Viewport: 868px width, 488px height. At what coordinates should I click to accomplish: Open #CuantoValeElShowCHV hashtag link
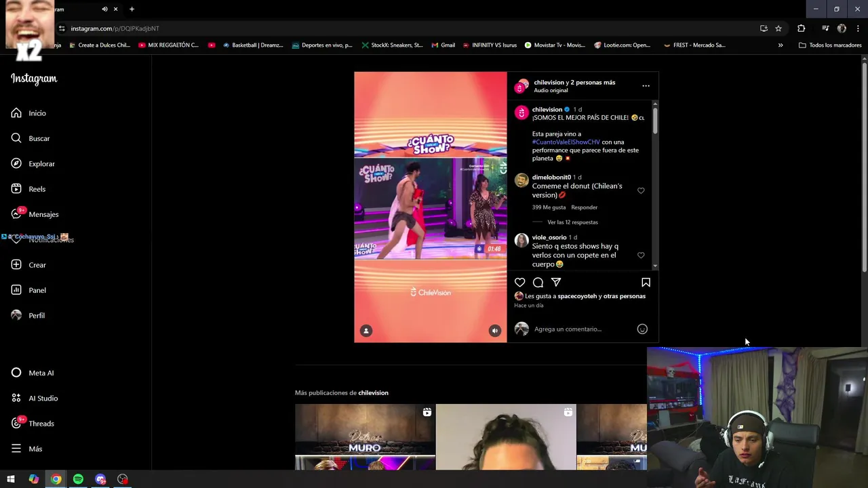coord(566,142)
